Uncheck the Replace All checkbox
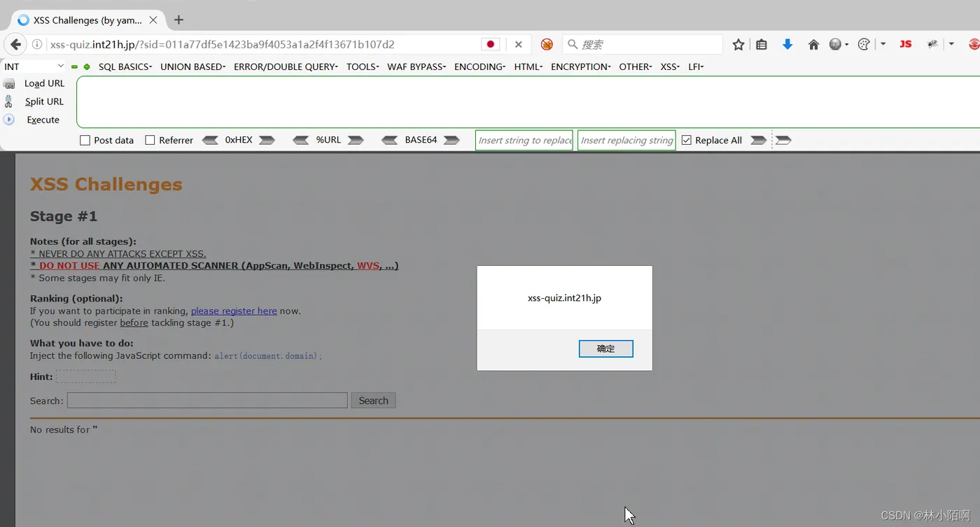The width and height of the screenshot is (980, 527). (x=687, y=140)
